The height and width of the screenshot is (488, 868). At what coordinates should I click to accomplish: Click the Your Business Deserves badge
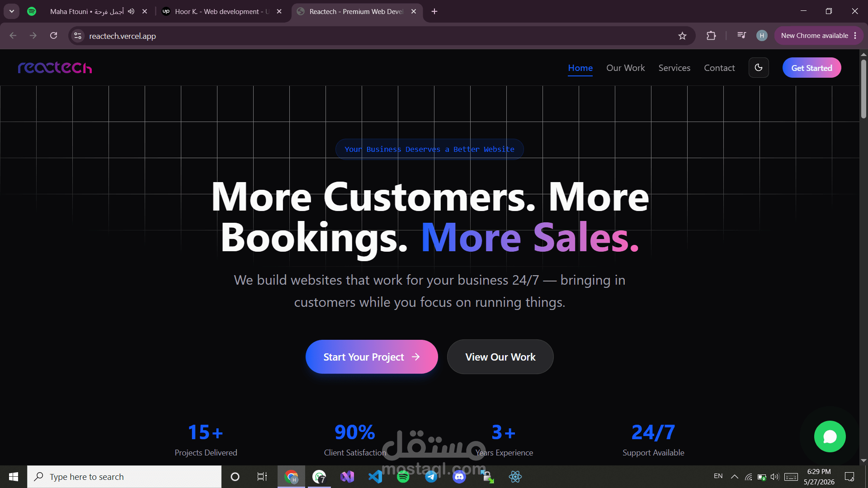click(429, 149)
